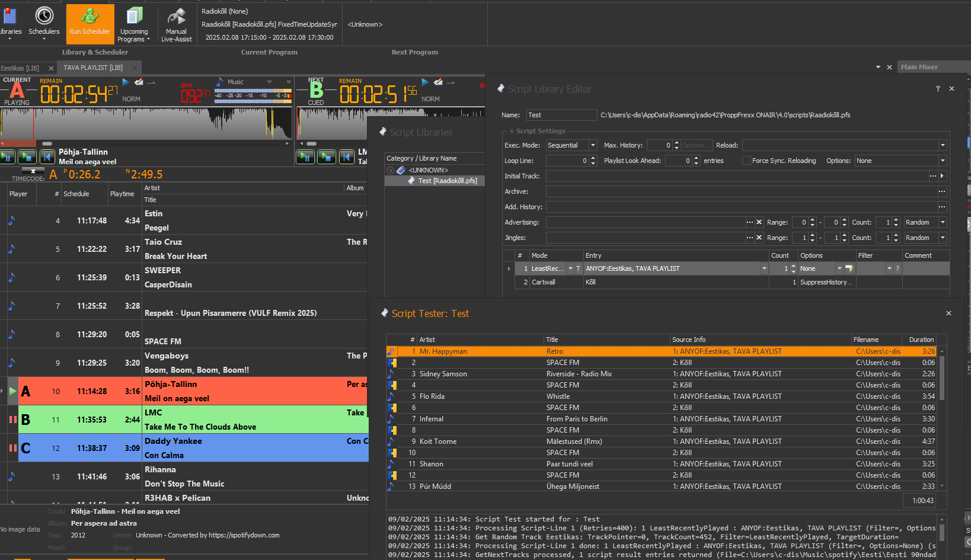Open the Exec. Mode Sequential dropdown
Viewport: 971px width, 560px height.
[x=592, y=145]
